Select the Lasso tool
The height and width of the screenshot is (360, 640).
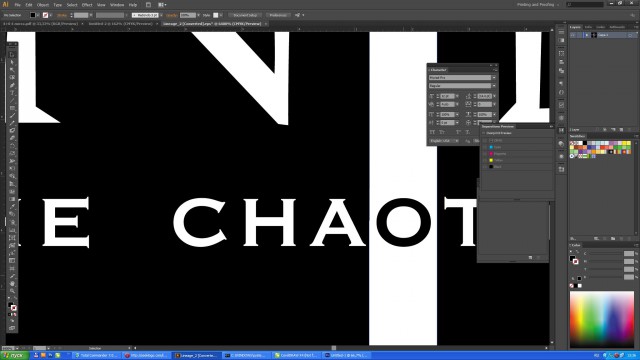pos(12,78)
